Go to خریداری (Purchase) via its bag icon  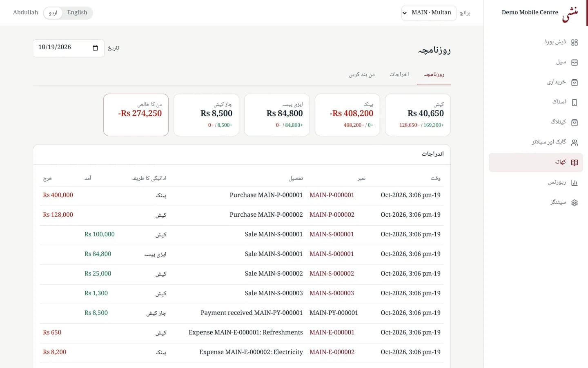coord(574,83)
